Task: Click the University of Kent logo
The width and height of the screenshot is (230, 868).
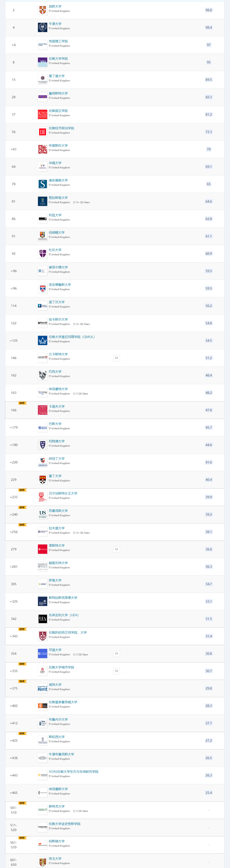Action: click(x=42, y=688)
